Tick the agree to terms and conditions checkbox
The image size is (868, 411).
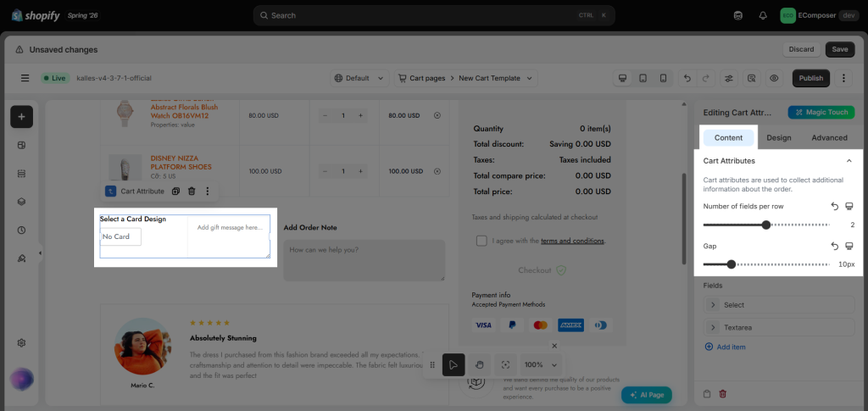point(481,241)
